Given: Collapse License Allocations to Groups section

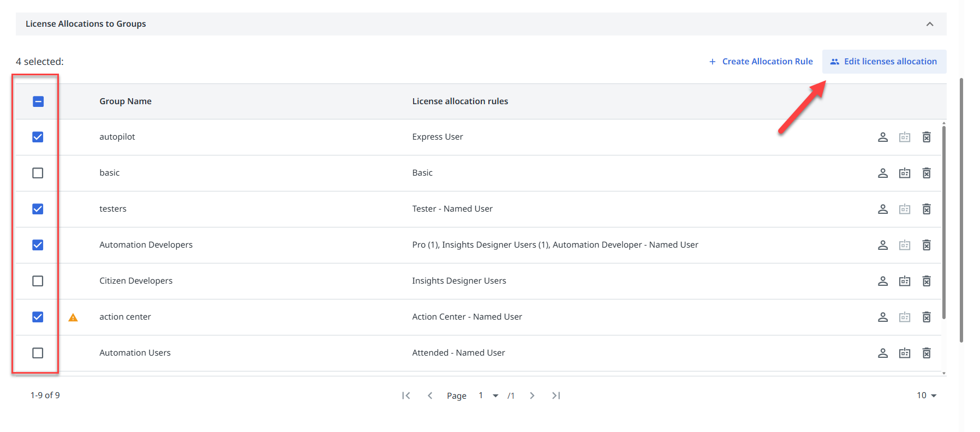Looking at the screenshot, I should (x=929, y=24).
